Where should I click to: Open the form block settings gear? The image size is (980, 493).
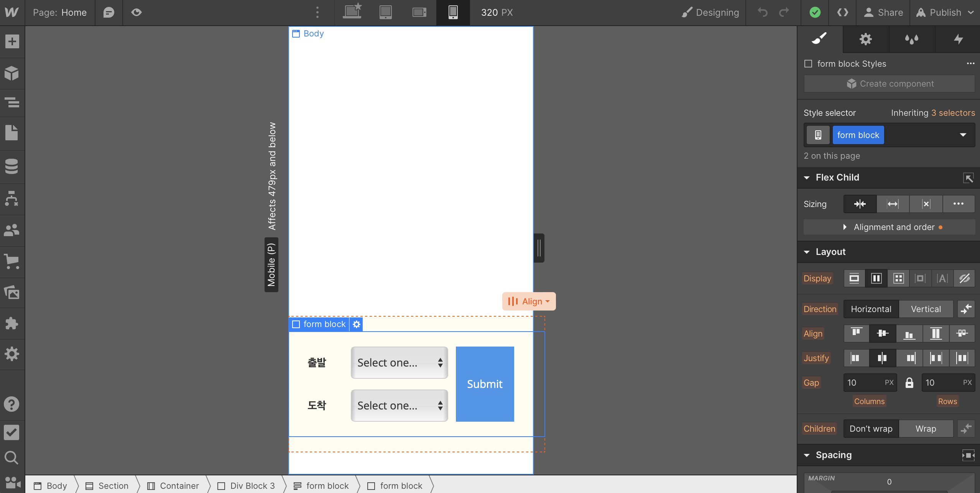click(x=357, y=324)
